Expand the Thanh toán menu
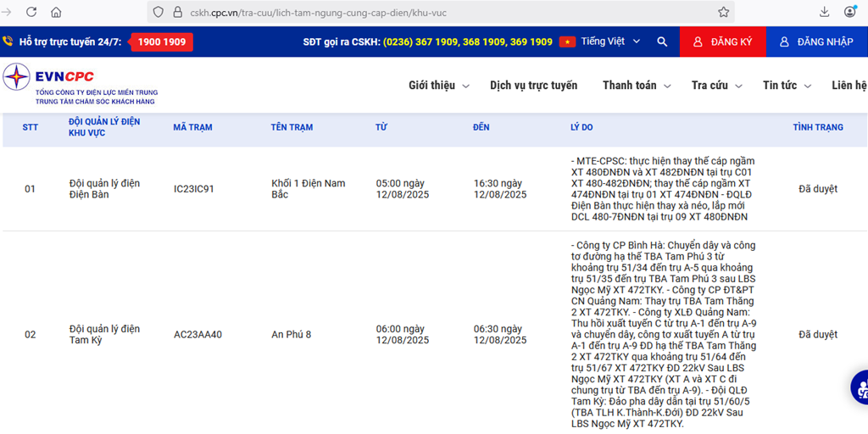Screen dimensions: 868x434 click(x=636, y=86)
